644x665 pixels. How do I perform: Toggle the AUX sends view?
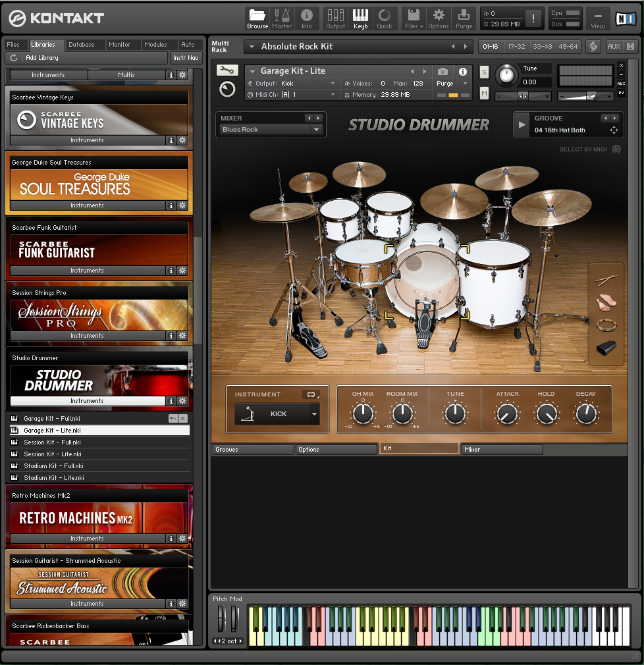pos(614,47)
